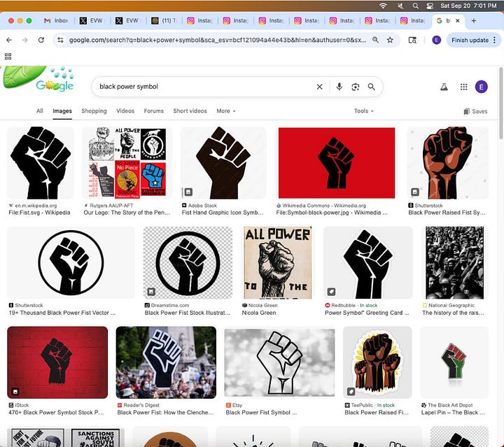Open the Google apps grid icon

click(x=463, y=87)
